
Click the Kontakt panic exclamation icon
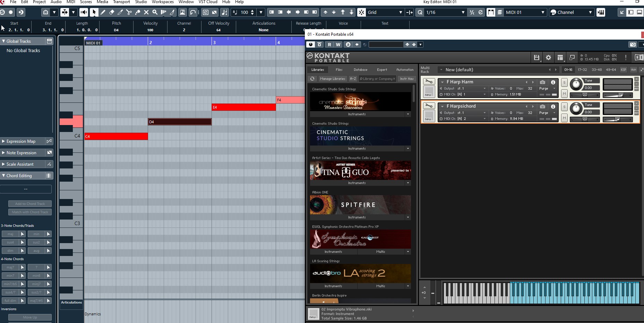626,58
